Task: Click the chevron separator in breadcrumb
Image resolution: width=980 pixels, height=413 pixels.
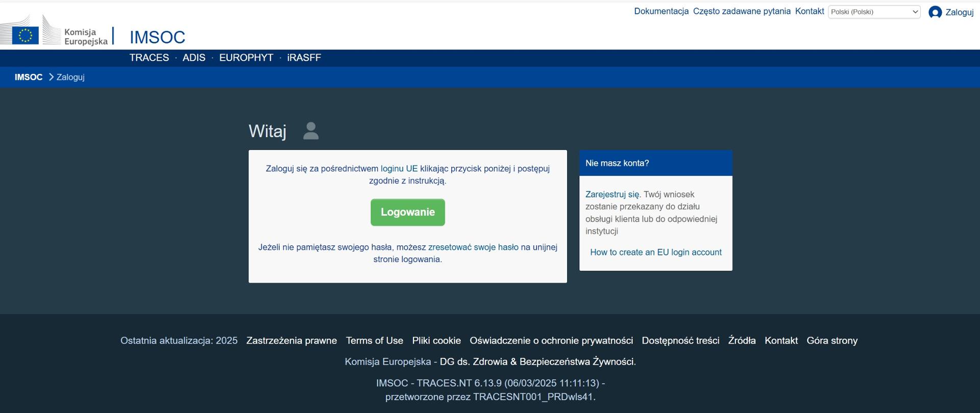Action: pyautogui.click(x=51, y=77)
